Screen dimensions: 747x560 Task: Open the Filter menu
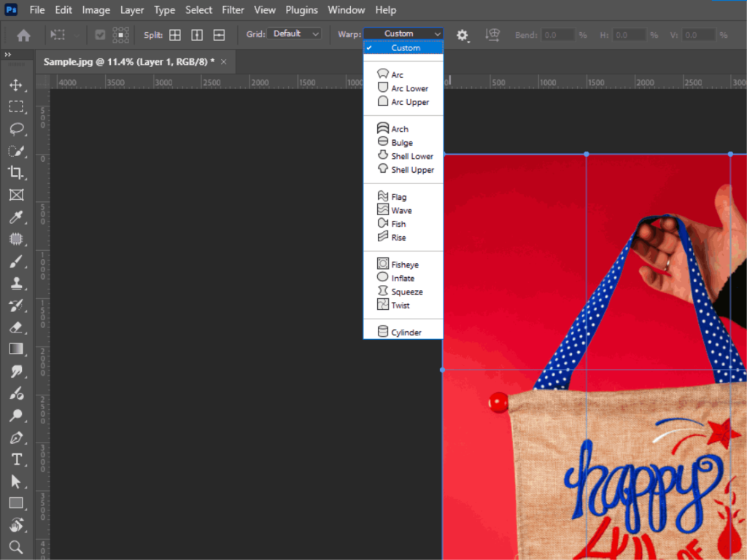(233, 10)
